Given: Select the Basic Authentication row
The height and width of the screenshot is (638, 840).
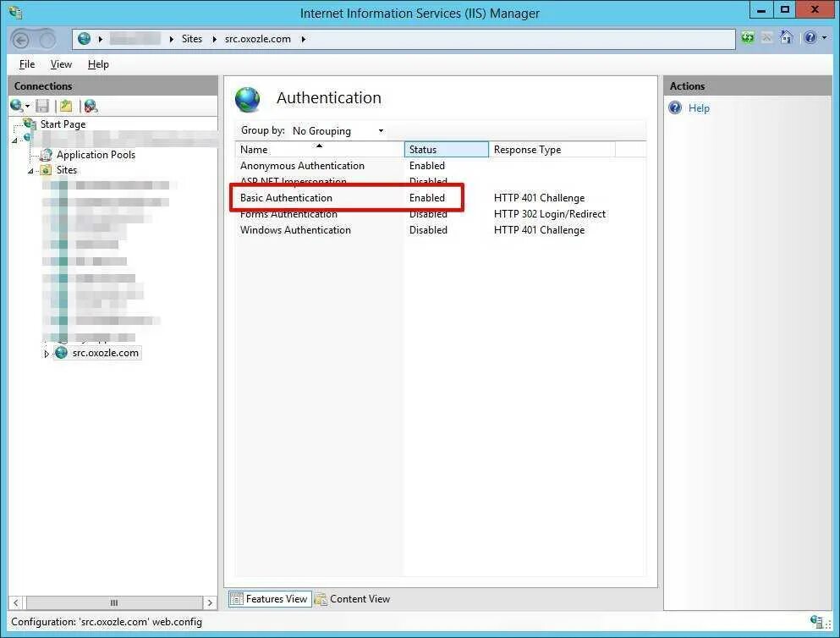Looking at the screenshot, I should coord(441,198).
